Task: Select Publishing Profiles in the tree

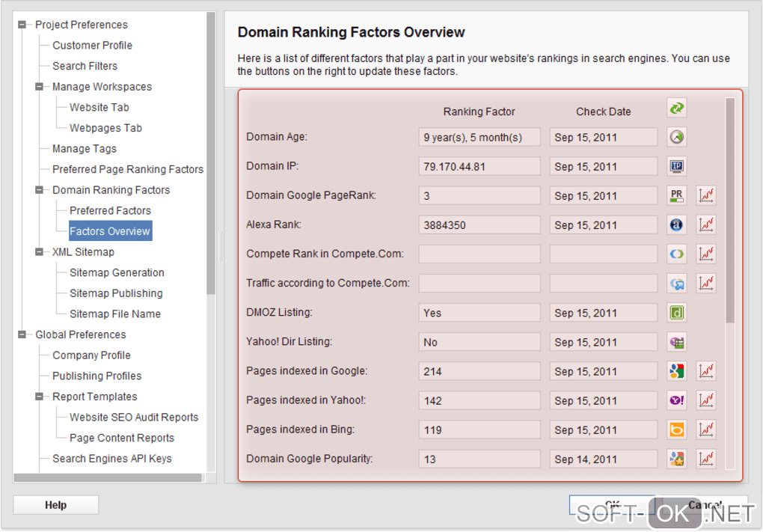Action: pos(96,376)
